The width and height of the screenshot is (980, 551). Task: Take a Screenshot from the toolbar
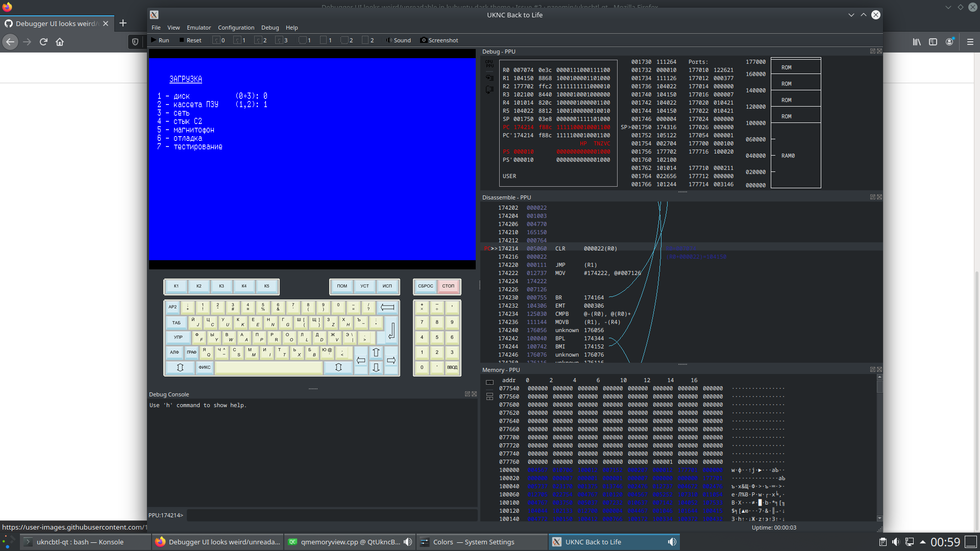(x=439, y=40)
